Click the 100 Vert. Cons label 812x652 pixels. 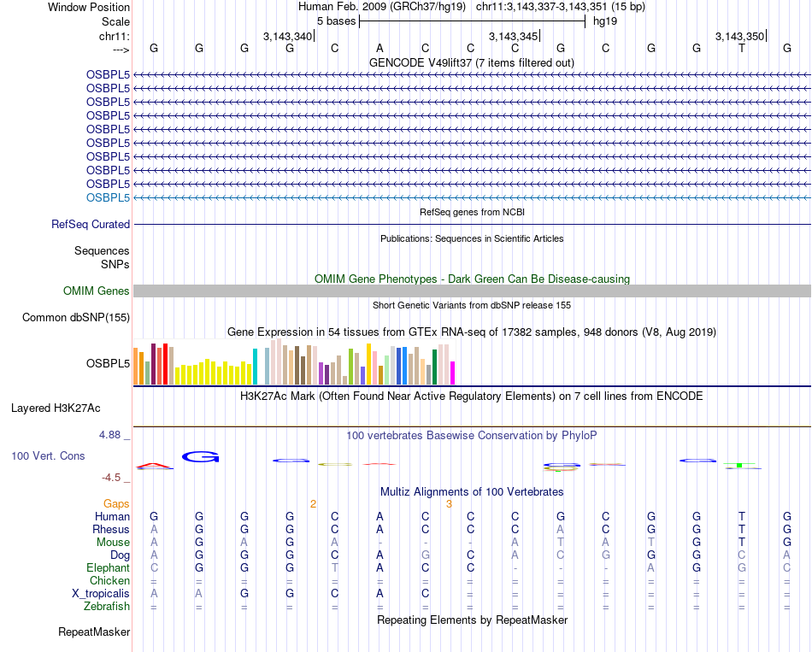(x=48, y=455)
